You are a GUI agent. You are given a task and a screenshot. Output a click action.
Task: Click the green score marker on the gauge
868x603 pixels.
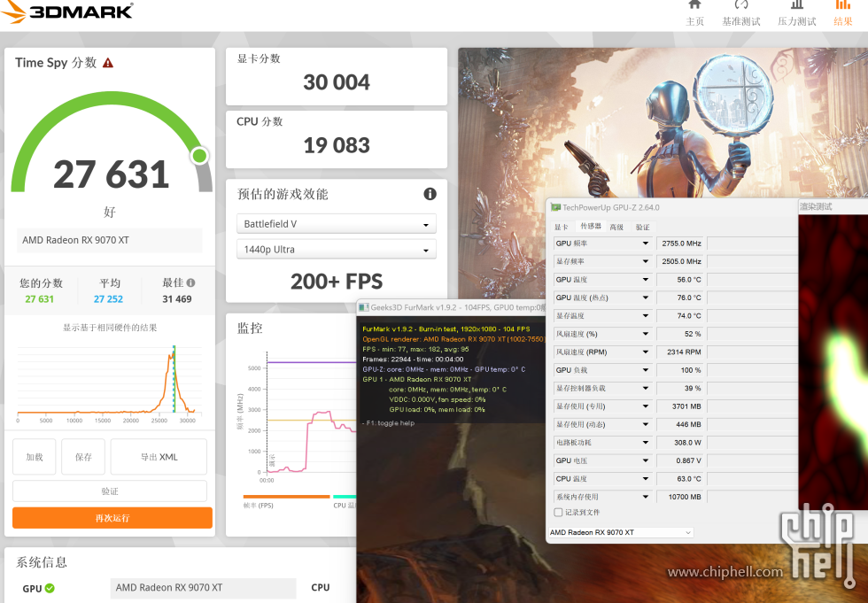coord(199,156)
